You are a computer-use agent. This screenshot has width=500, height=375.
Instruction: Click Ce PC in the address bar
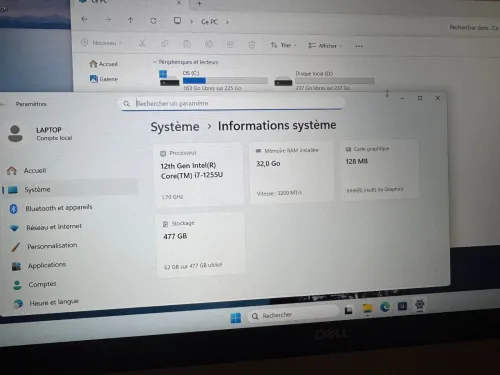coord(209,22)
